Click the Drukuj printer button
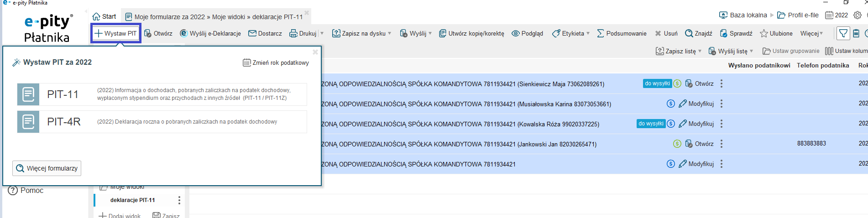Viewport: 868px width, 218px height. [303, 33]
